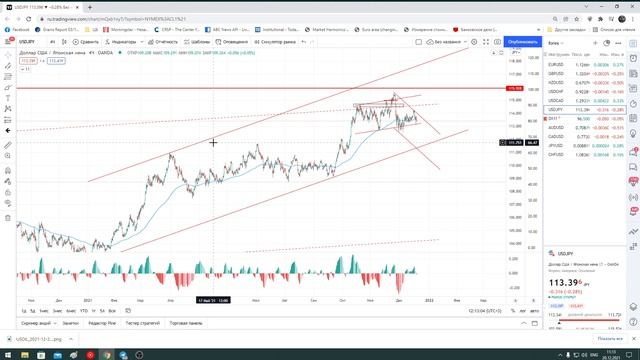Toggle stay in drawing mode
Image resolution: width=640 pixels, height=360 pixels.
coord(8,182)
